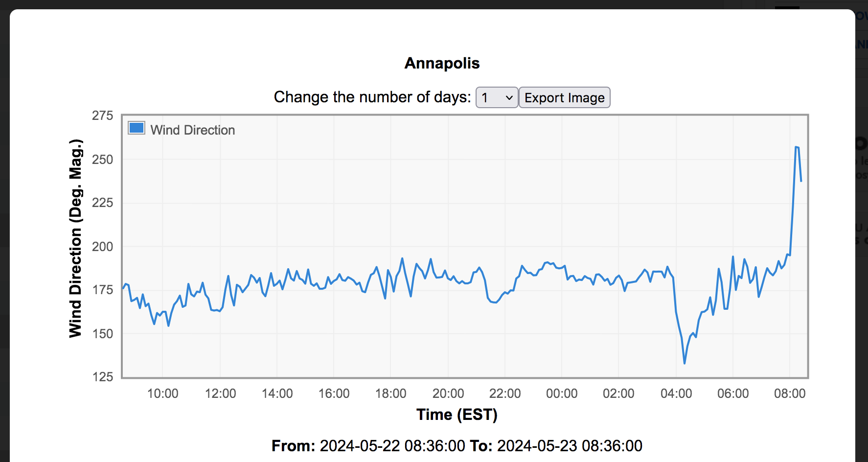Screen dimensions: 868x462
Task: Click the 04:00 x-axis tick label
Action: click(676, 393)
